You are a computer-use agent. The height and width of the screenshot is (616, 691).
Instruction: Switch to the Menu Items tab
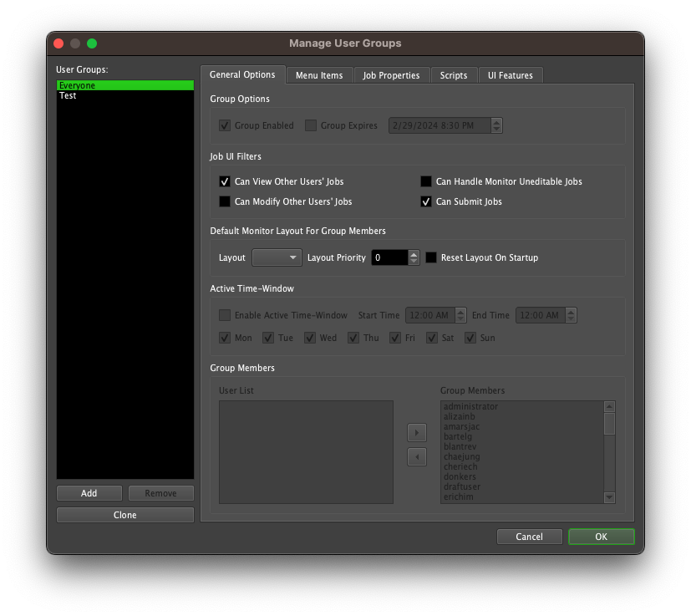[319, 74]
